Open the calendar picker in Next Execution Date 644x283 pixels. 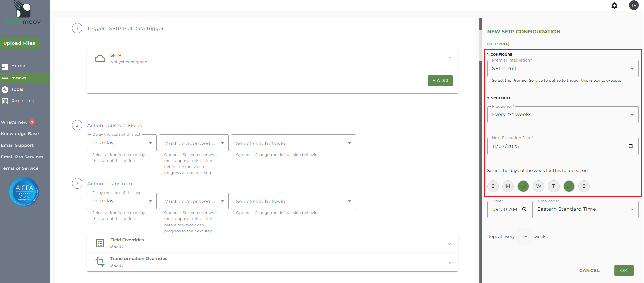coord(630,146)
